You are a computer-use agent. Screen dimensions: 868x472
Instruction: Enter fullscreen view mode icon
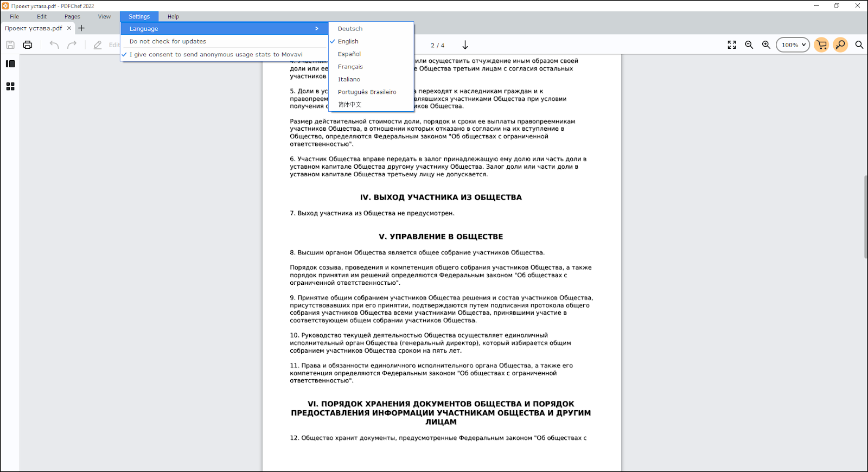point(732,45)
